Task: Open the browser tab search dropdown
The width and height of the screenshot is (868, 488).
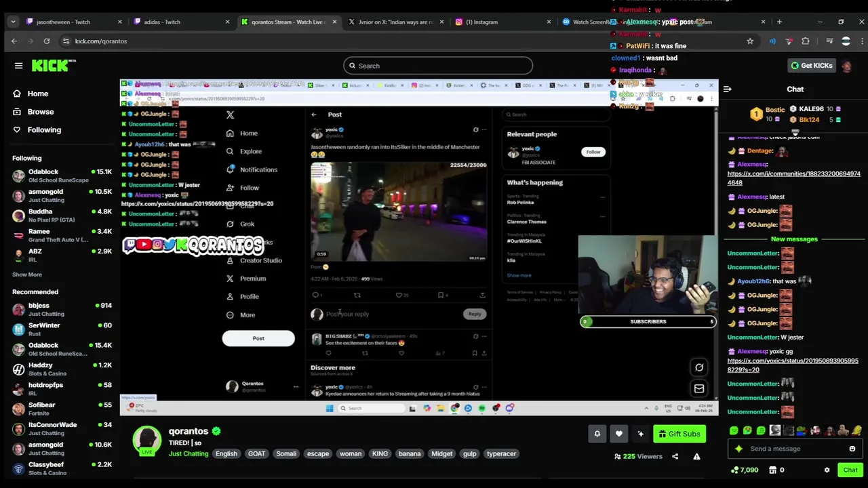Action: coord(13,22)
